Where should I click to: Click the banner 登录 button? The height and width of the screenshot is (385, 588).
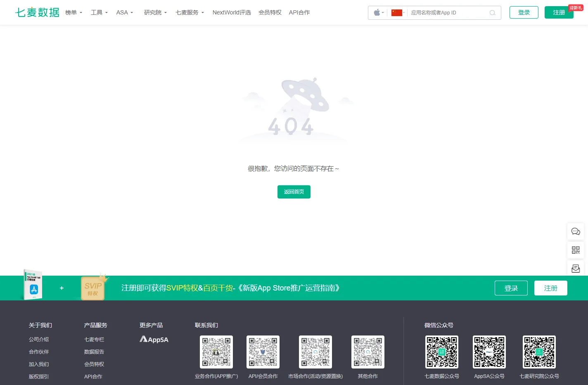[x=511, y=288]
